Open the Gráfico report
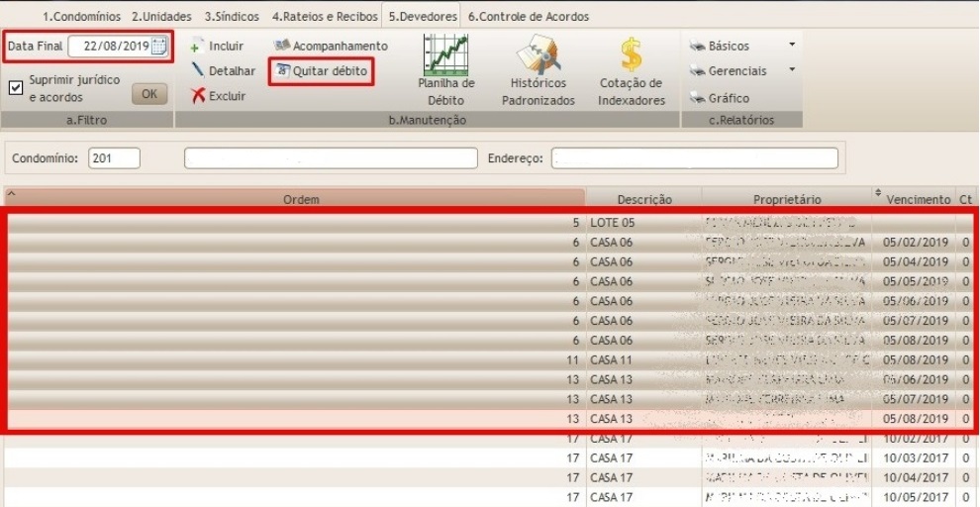 pos(697,99)
